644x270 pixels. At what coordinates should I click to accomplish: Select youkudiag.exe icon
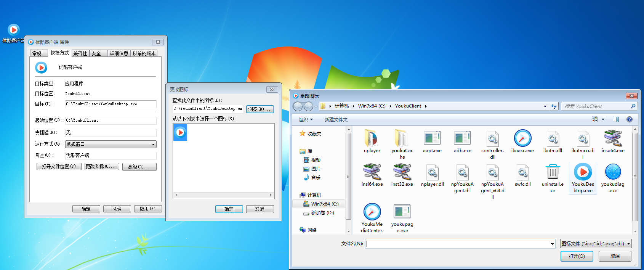(x=613, y=172)
